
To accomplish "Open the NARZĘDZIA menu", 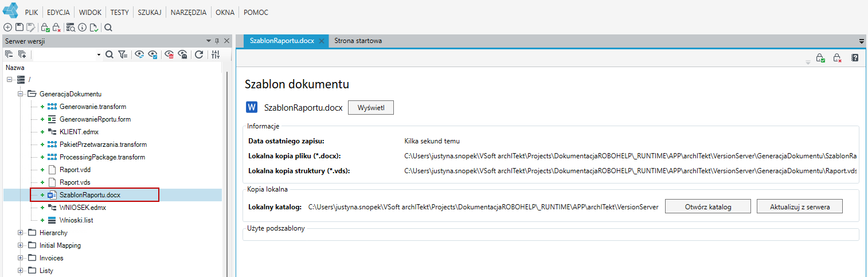I will [189, 12].
